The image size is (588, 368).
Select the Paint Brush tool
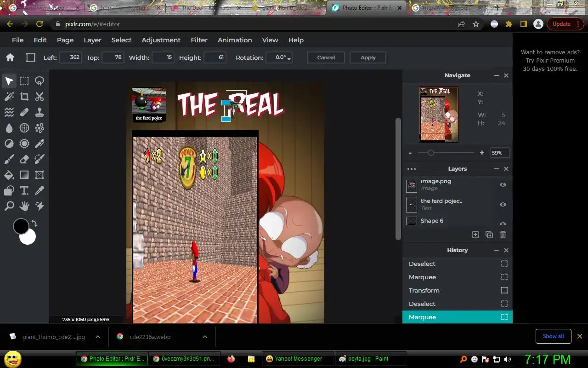point(9,159)
